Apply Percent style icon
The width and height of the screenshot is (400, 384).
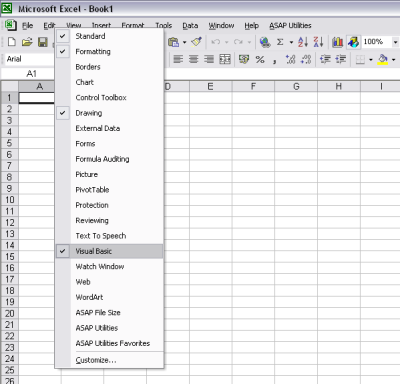(260, 59)
